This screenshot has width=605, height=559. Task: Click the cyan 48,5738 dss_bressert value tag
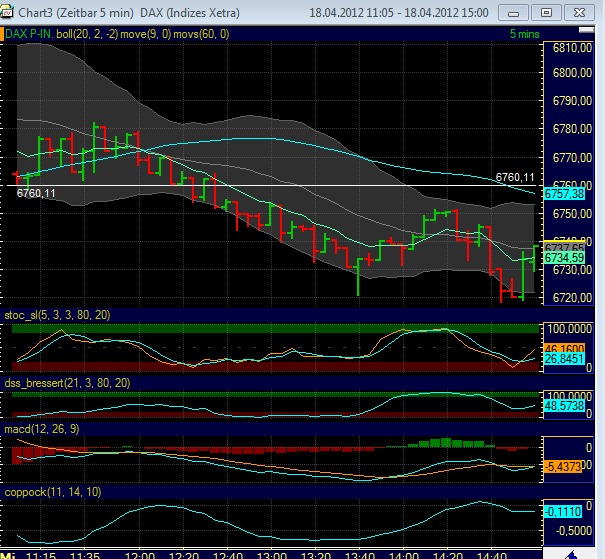pos(564,405)
